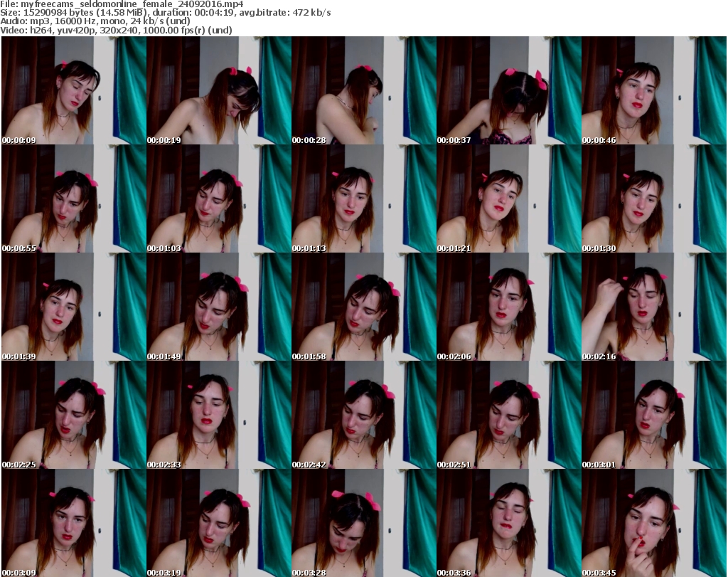Click the frame timestamped 00:03:28
Viewport: 728px width, 577px height.
click(363, 522)
